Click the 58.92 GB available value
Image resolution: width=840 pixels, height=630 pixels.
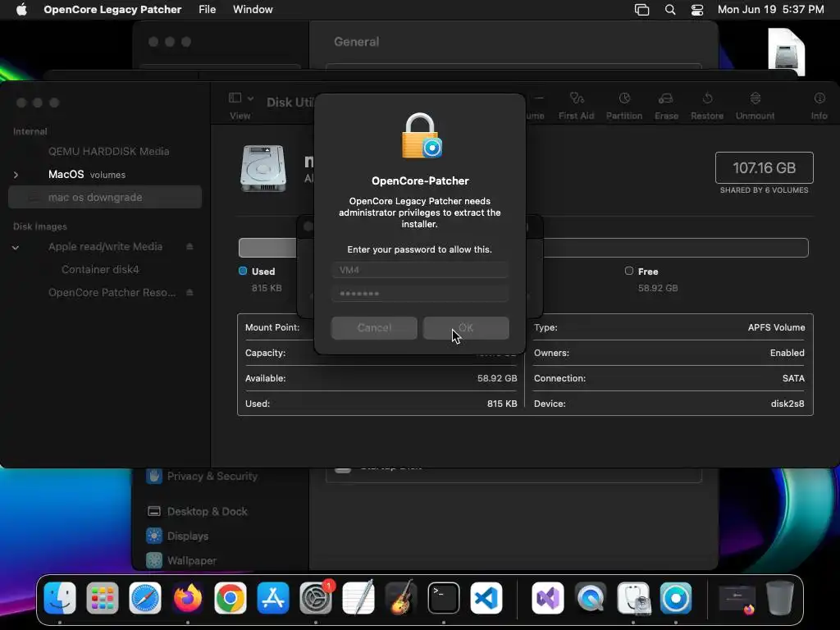pos(497,378)
